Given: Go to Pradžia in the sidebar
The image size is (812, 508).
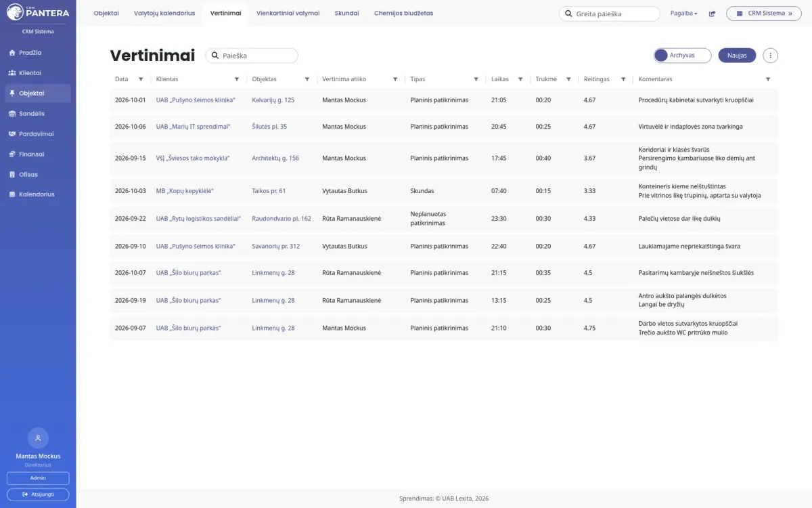Looking at the screenshot, I should [x=38, y=53].
